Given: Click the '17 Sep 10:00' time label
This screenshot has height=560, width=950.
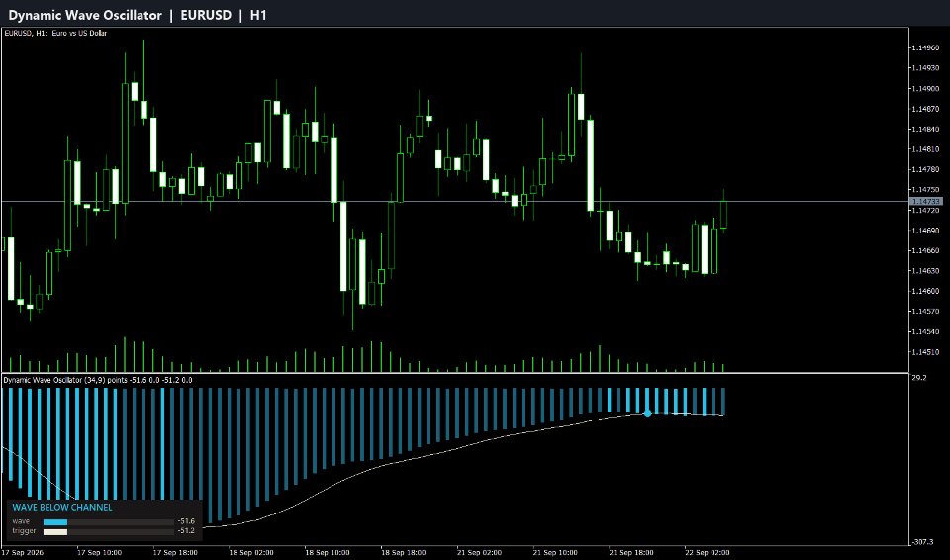Looking at the screenshot, I should click(x=100, y=553).
